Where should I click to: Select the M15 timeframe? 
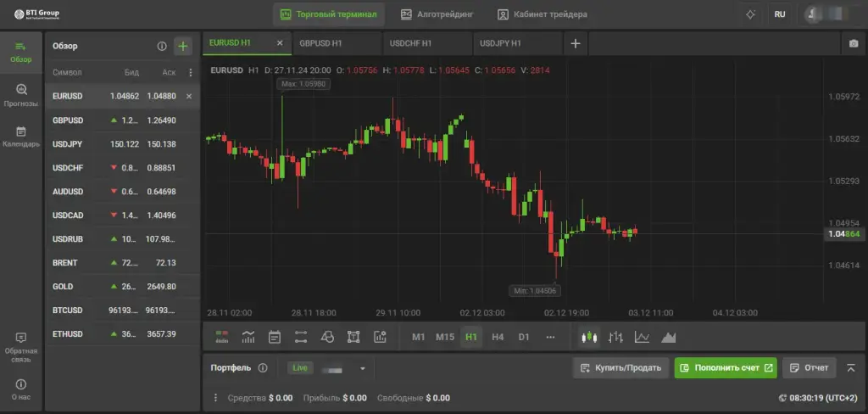point(445,337)
